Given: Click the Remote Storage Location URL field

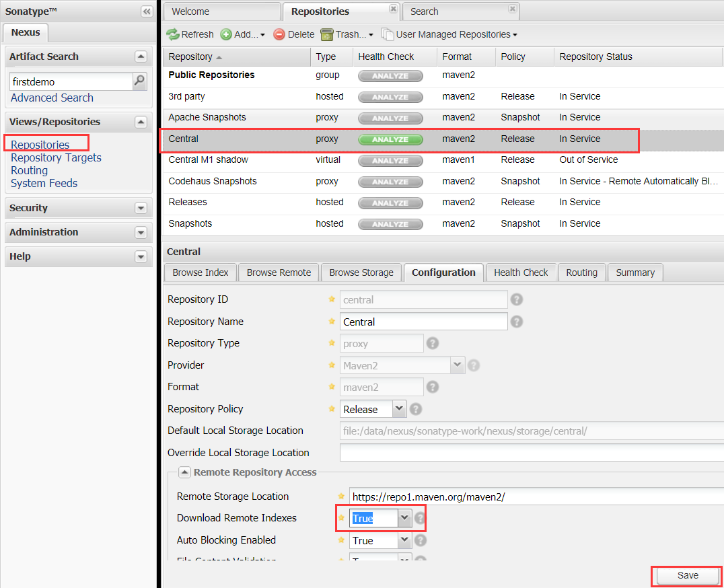Looking at the screenshot, I should click(536, 497).
